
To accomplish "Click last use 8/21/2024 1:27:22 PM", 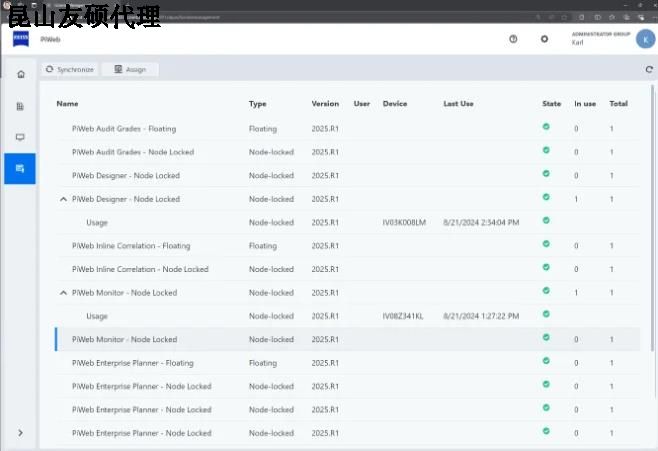I will (481, 316).
